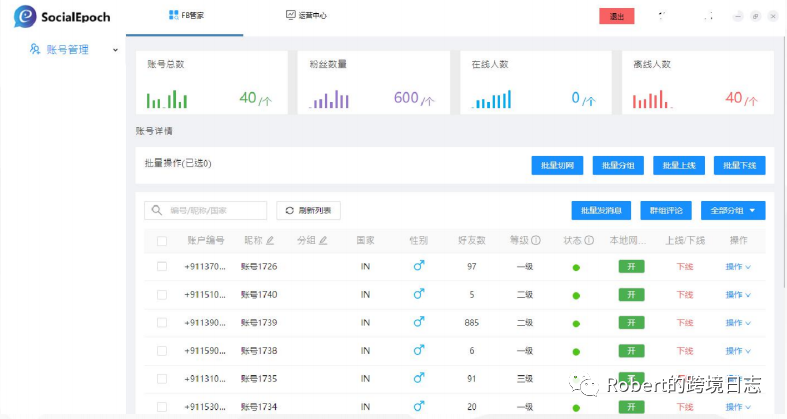Click the 账户编号 column header
The image size is (787, 419).
(x=206, y=240)
